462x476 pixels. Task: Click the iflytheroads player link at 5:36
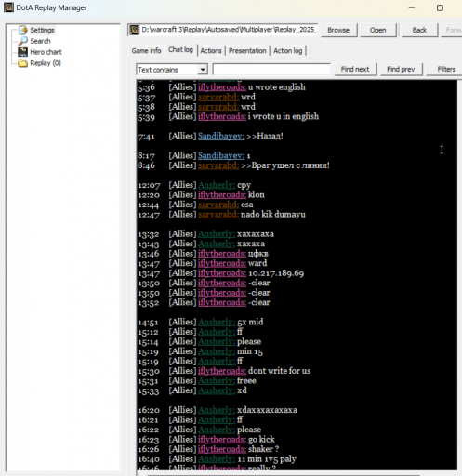pos(222,87)
